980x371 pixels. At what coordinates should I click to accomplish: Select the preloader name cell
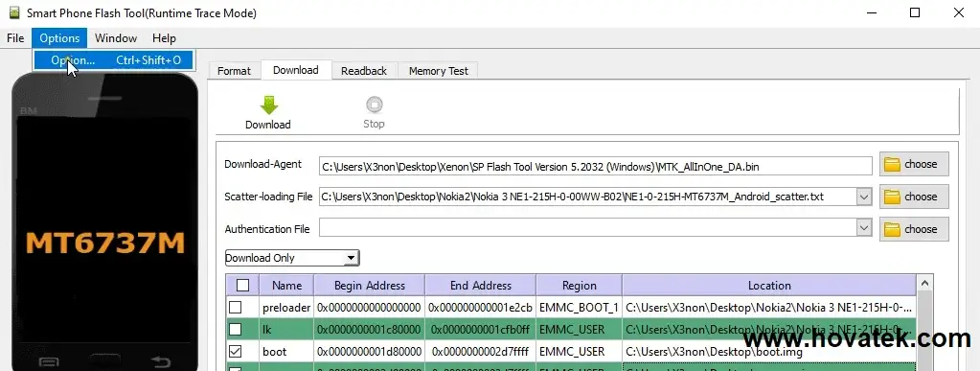click(x=286, y=307)
